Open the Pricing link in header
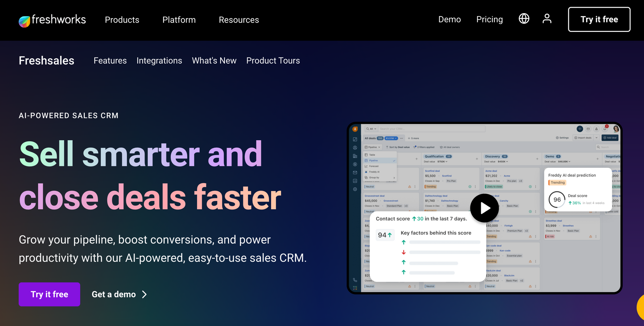This screenshot has width=644, height=326. coord(489,19)
